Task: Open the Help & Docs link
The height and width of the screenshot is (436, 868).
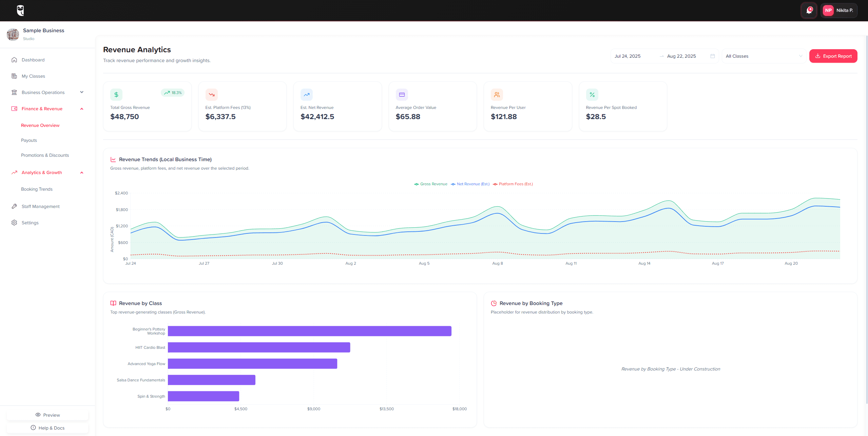Action: [47, 428]
